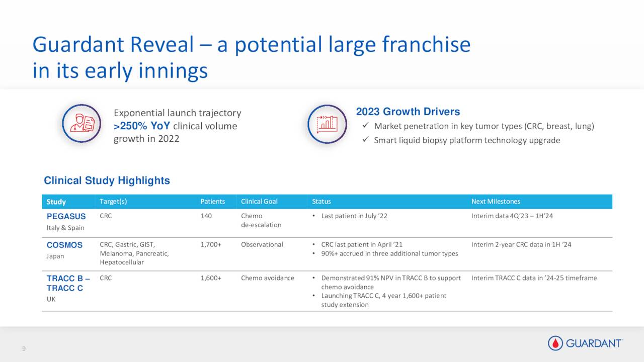Click the doctor and clipboard circular icon

tap(82, 124)
